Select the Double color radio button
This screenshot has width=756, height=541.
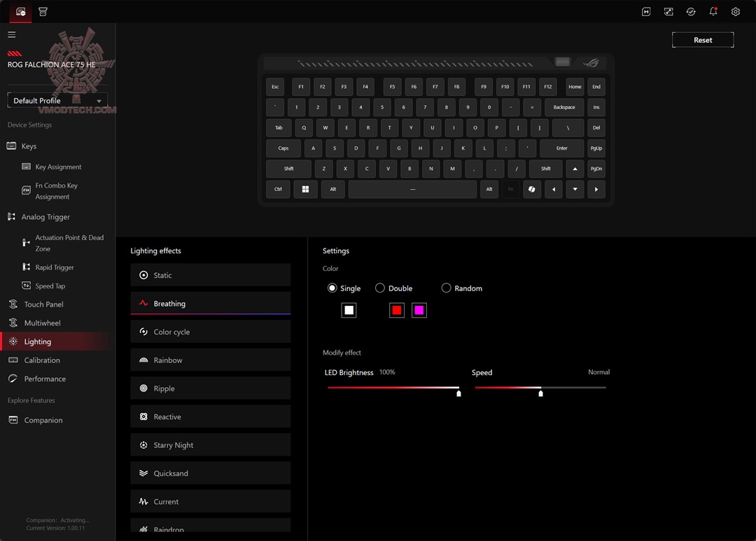click(380, 288)
